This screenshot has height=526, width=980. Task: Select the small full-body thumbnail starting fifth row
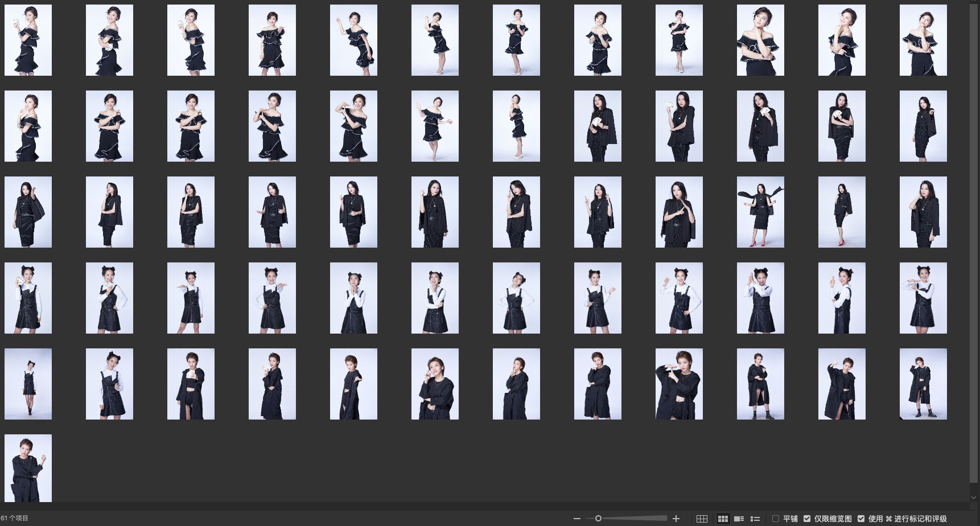click(x=28, y=384)
